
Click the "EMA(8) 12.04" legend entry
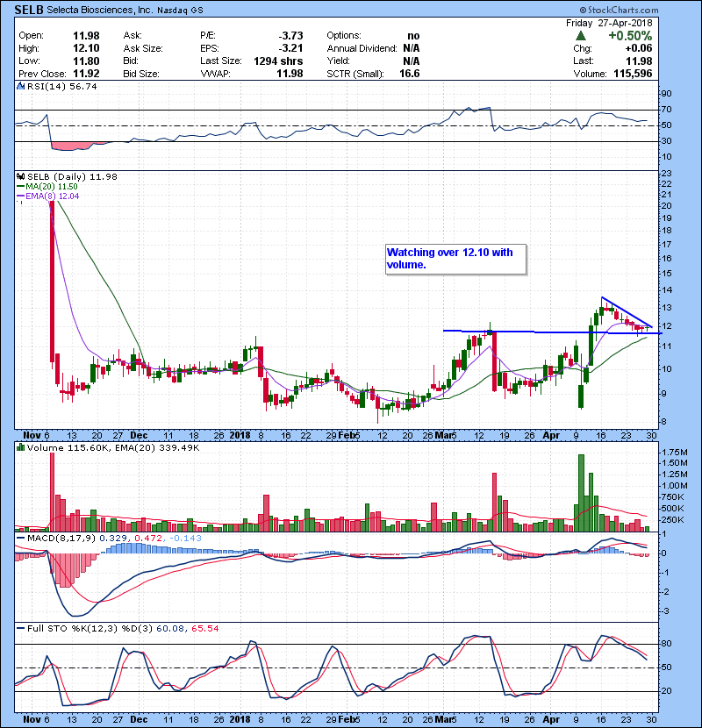tap(52, 196)
